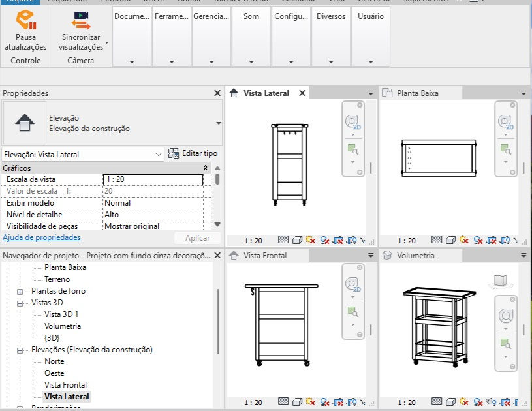The height and width of the screenshot is (411, 532).
Task: Open the tab list arrow next to Vista Frontal
Action: click(x=371, y=255)
